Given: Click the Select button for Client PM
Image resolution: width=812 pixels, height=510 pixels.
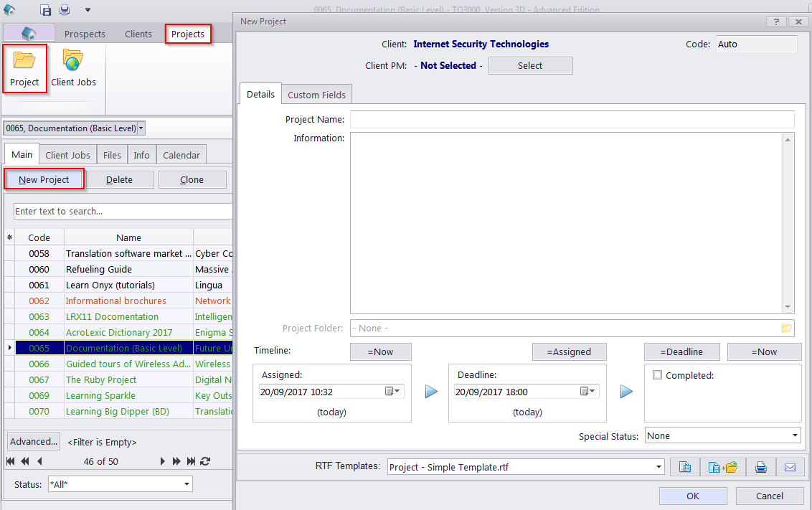Looking at the screenshot, I should pos(530,65).
